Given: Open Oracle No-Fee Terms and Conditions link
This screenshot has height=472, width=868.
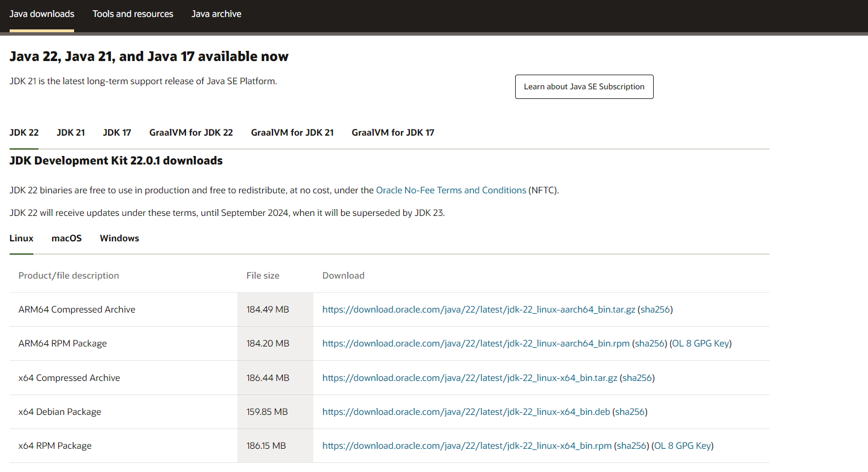Looking at the screenshot, I should (451, 190).
